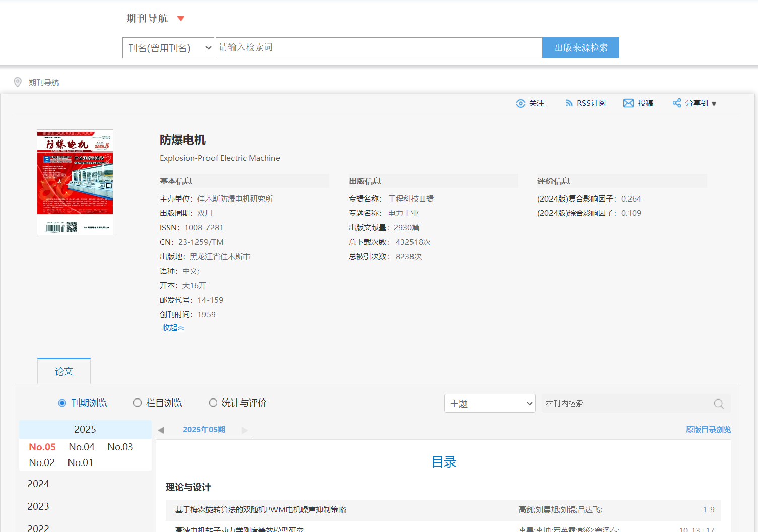The height and width of the screenshot is (532, 758).
Task: Choose the 统计与评价 radio option
Action: point(213,403)
